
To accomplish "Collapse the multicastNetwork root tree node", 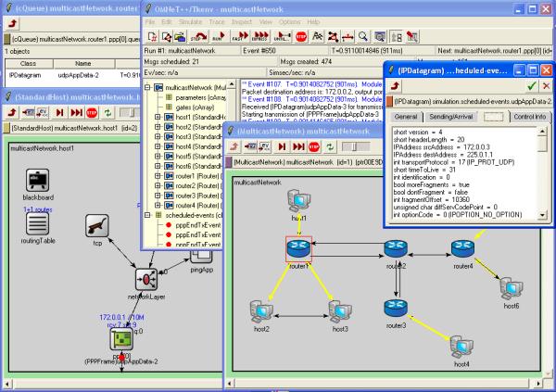I will tap(147, 87).
